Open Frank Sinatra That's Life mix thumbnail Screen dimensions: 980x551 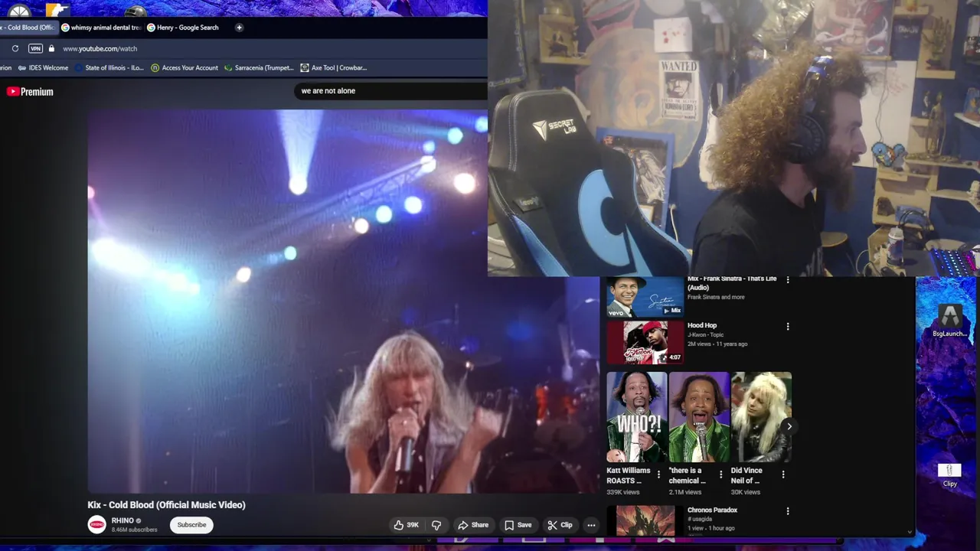(x=645, y=297)
